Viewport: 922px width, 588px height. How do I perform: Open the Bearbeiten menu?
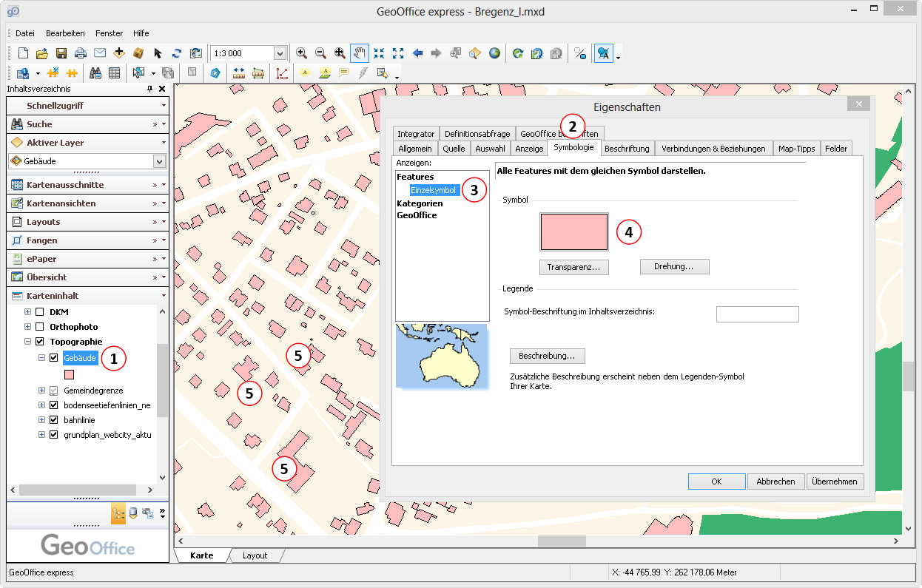click(65, 33)
